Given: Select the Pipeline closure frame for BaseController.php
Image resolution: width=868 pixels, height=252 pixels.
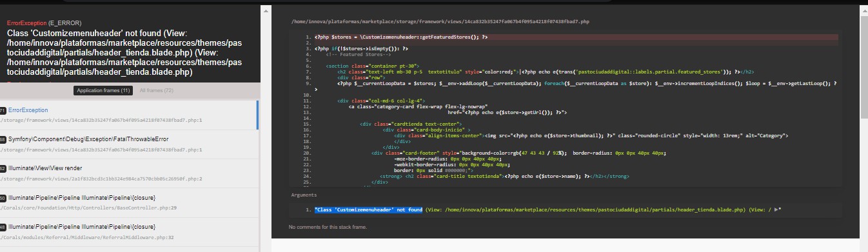Looking at the screenshot, I should click(128, 202).
